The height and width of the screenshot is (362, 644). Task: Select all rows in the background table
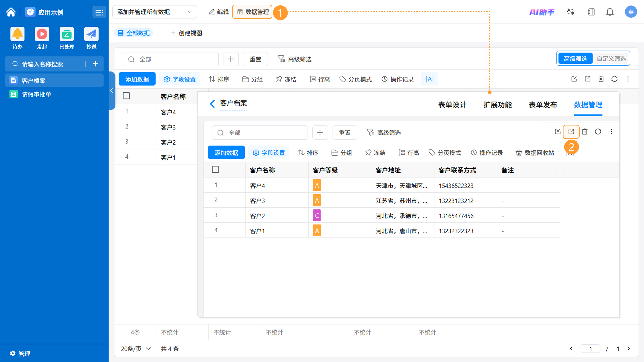[x=126, y=96]
